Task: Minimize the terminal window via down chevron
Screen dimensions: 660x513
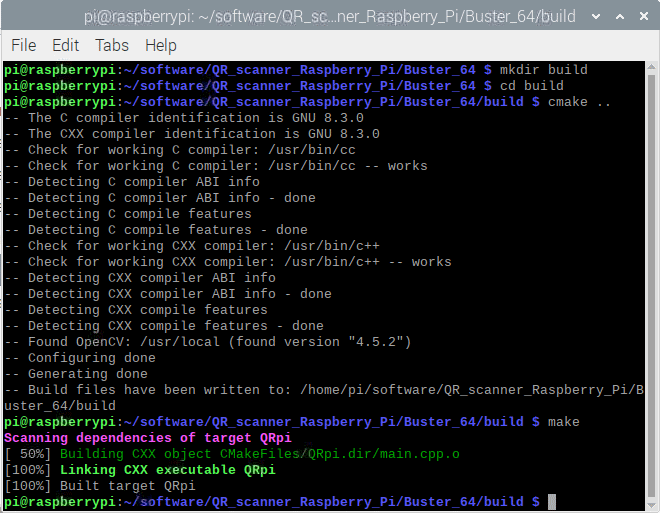Action: [596, 16]
